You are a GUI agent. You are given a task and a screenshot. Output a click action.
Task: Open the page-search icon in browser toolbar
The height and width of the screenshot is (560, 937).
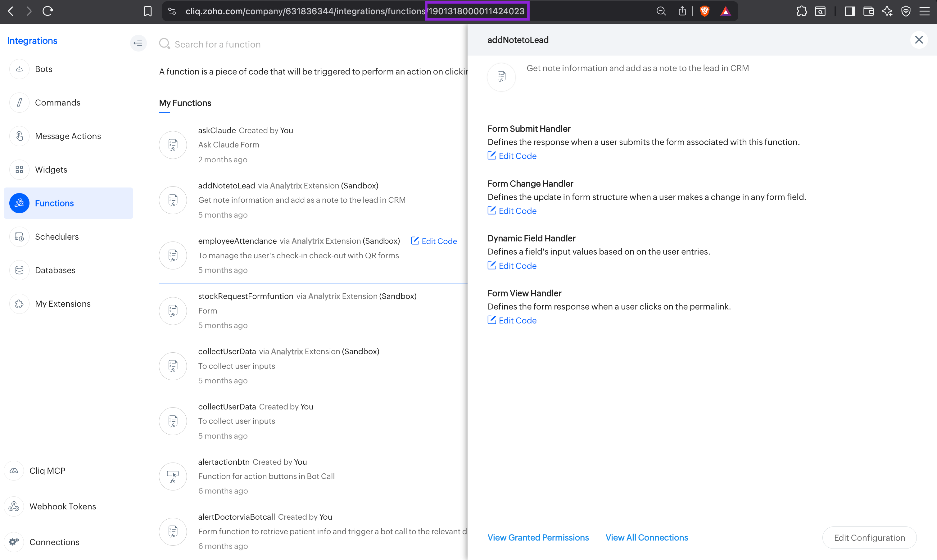[820, 11]
